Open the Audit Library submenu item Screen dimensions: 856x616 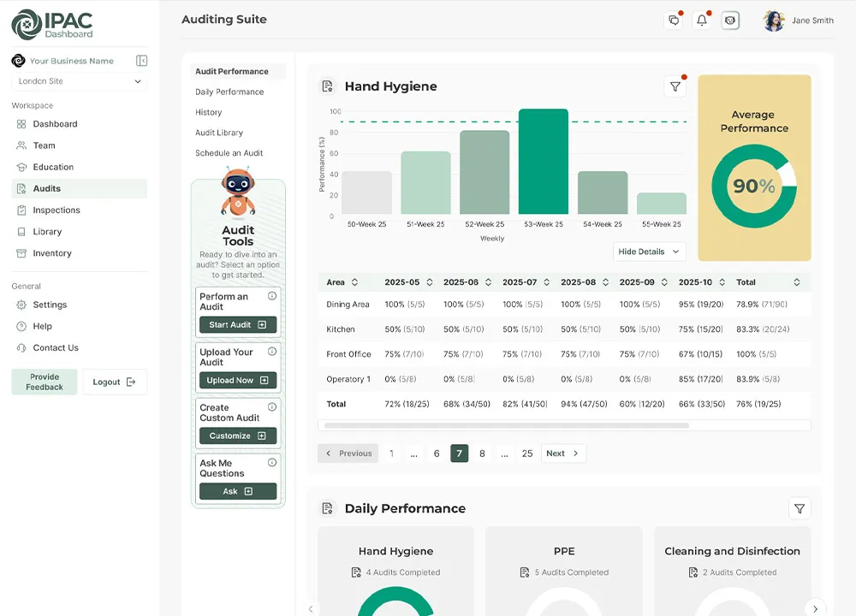[219, 133]
